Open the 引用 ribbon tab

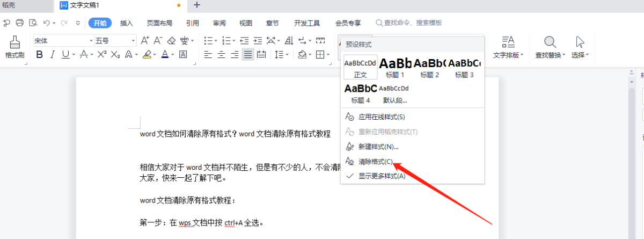pos(192,23)
